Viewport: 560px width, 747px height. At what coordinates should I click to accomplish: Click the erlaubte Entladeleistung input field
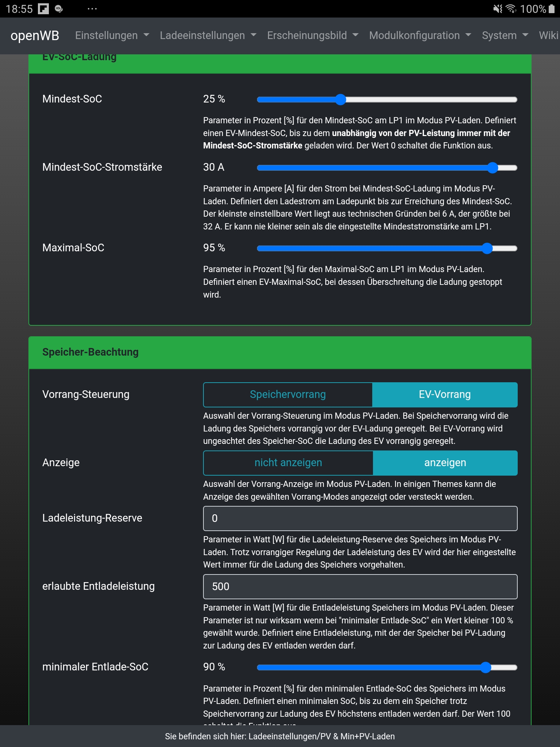click(x=360, y=587)
